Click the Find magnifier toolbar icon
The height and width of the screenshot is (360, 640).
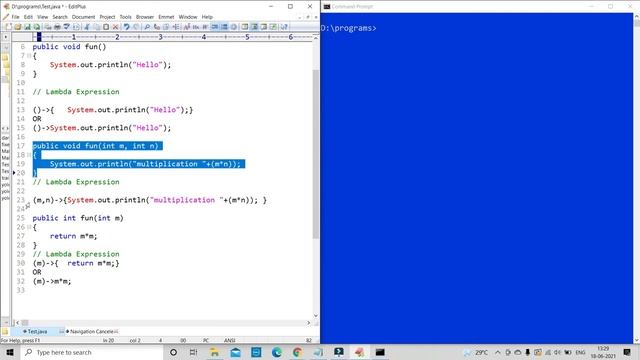point(147,27)
